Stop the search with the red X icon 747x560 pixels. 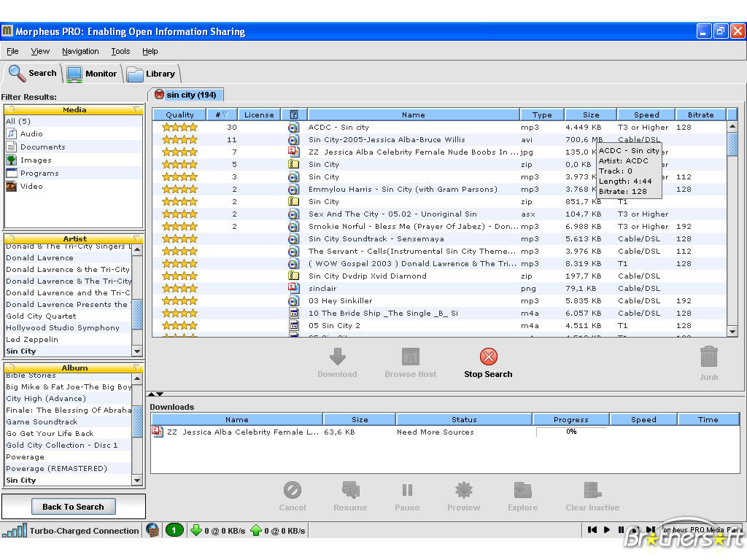(x=488, y=356)
